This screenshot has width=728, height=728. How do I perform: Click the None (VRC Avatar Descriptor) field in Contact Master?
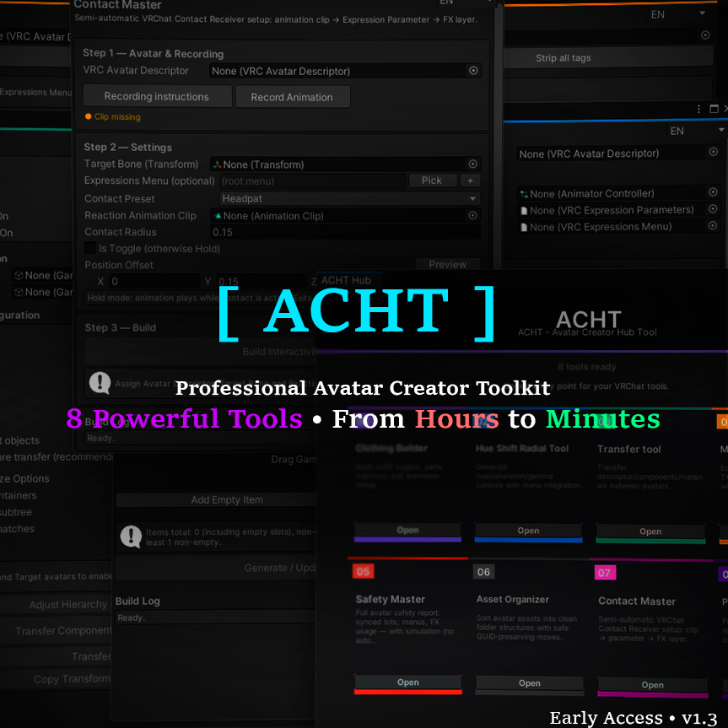[x=345, y=71]
